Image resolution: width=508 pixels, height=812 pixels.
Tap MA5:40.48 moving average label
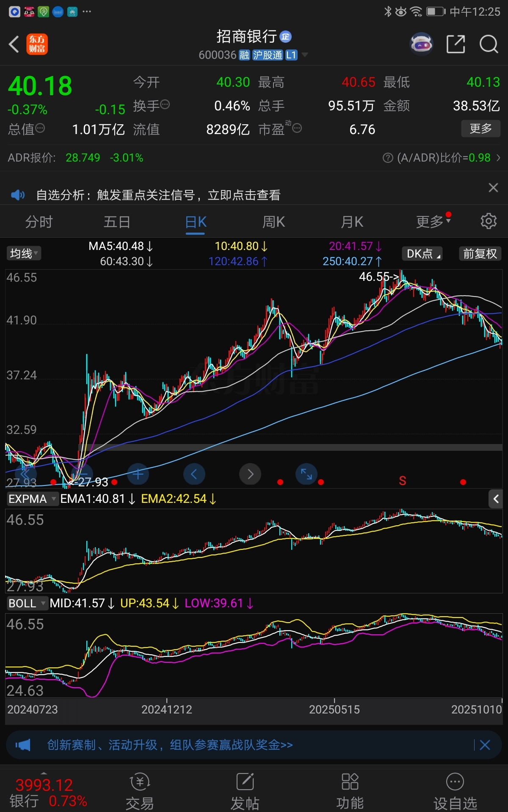click(121, 246)
